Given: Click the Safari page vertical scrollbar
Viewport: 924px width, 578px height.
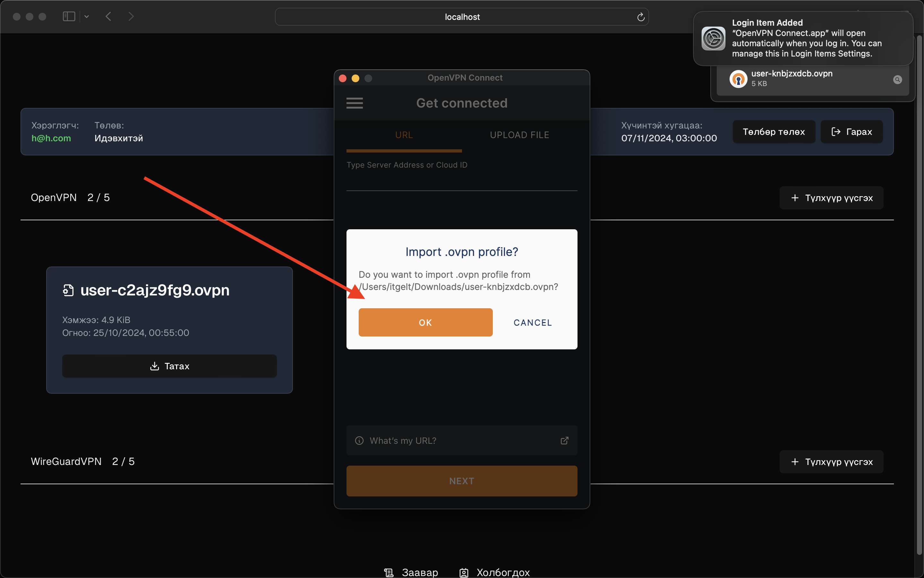Looking at the screenshot, I should pos(919,294).
